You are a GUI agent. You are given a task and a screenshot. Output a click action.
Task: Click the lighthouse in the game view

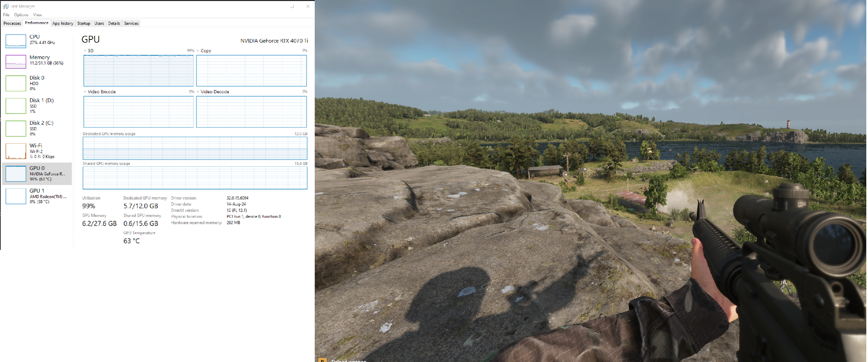(788, 123)
